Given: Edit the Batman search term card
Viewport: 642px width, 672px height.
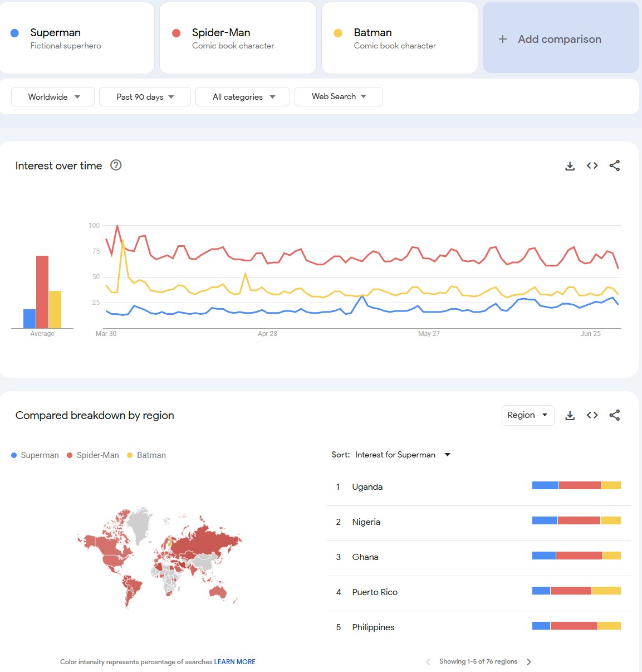Looking at the screenshot, I should tap(400, 38).
